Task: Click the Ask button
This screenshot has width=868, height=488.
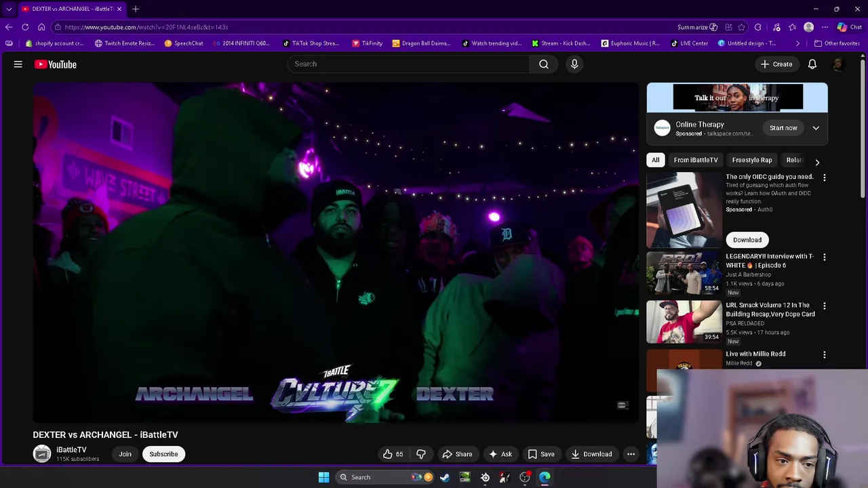Action: 500,454
